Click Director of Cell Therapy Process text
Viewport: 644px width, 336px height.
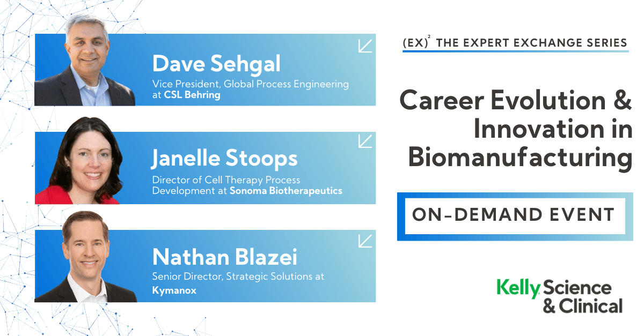pyautogui.click(x=226, y=180)
